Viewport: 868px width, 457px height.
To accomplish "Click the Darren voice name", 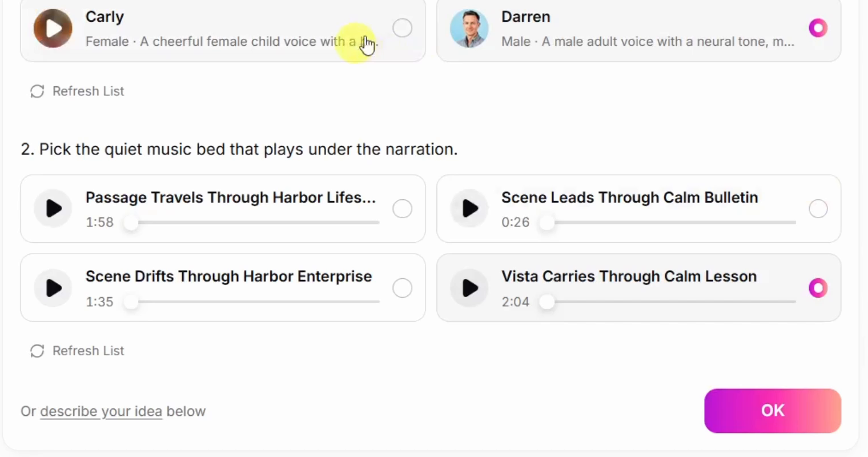I will pyautogui.click(x=526, y=17).
